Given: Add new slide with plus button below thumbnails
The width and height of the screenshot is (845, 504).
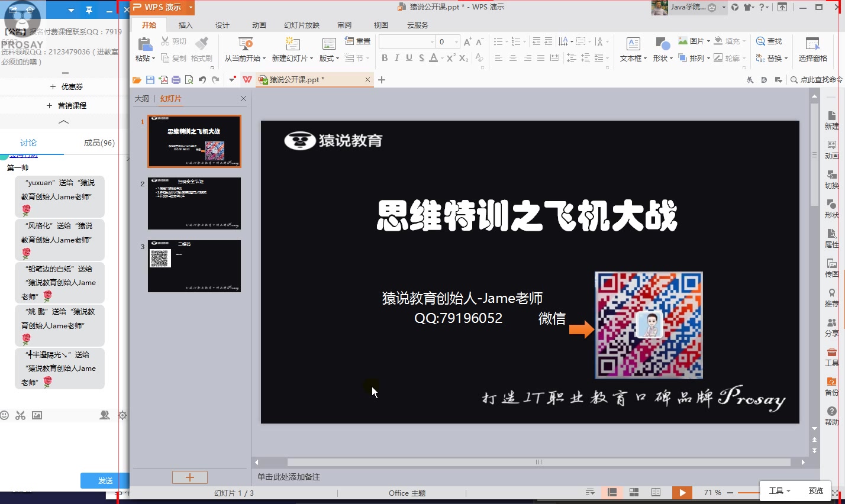Looking at the screenshot, I should point(190,477).
